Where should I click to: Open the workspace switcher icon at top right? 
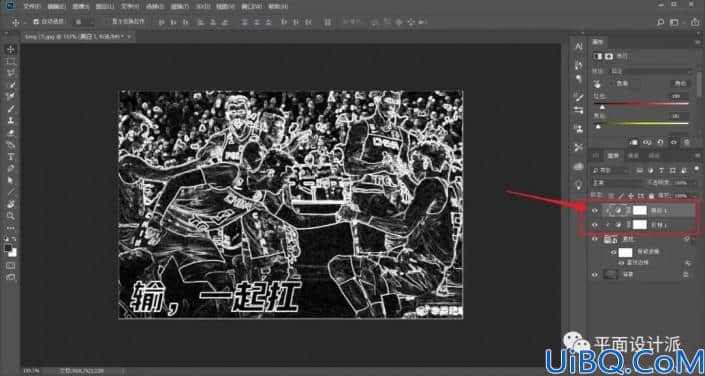(674, 22)
